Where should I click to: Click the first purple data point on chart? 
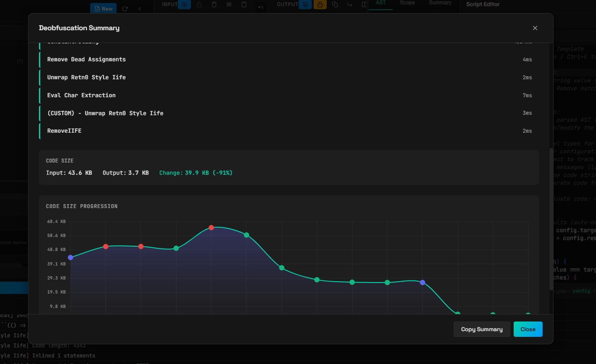point(71,258)
